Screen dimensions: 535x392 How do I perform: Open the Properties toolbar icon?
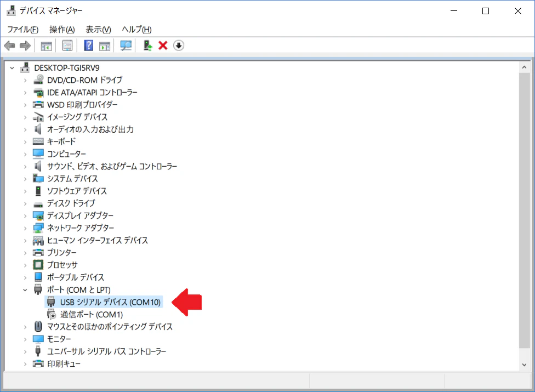click(x=67, y=46)
